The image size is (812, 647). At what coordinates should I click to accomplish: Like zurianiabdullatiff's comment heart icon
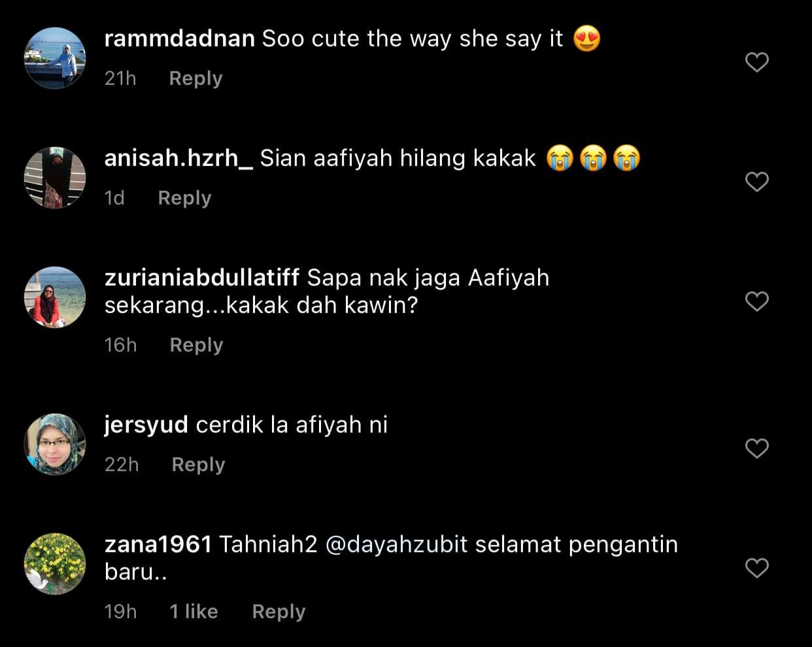point(757,301)
